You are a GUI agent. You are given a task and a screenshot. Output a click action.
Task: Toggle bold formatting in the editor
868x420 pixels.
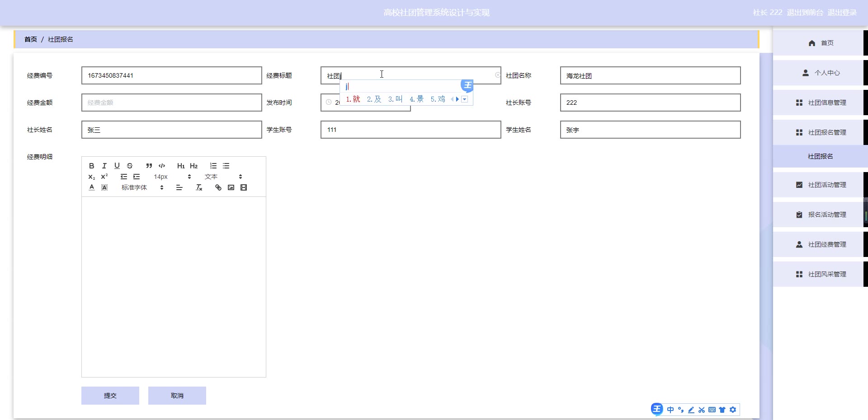click(92, 166)
